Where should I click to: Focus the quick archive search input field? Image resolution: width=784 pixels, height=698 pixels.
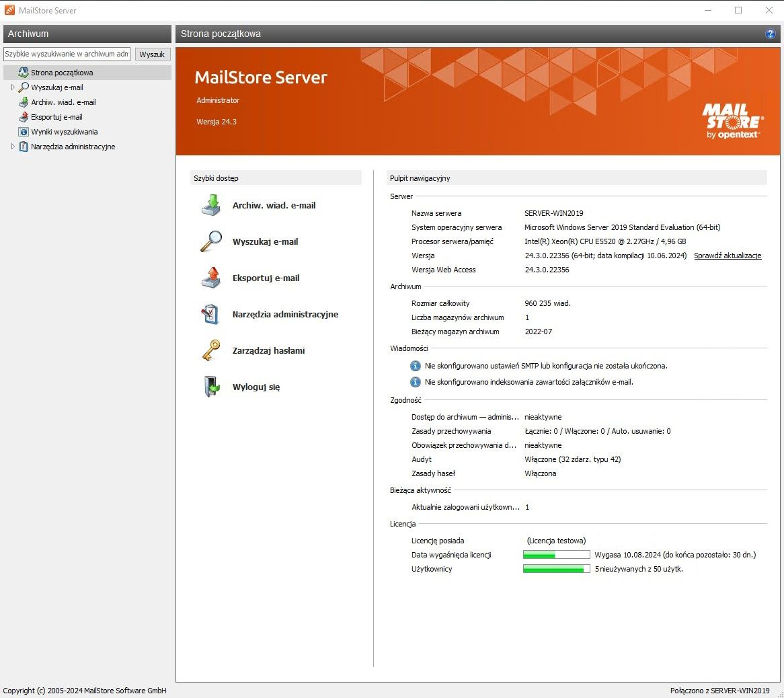point(67,54)
